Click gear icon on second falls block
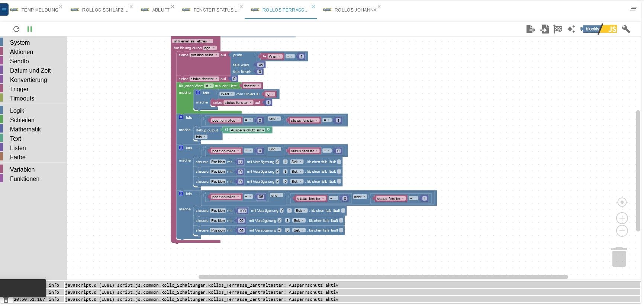 click(181, 147)
